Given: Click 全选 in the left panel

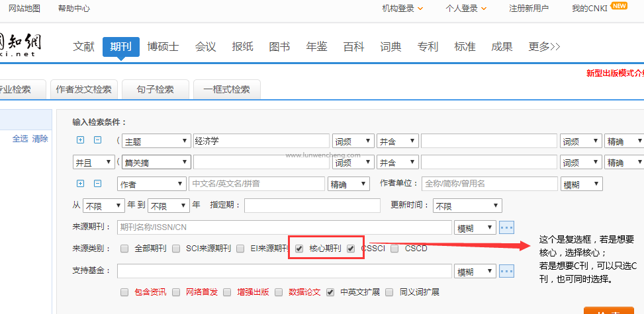Looking at the screenshot, I should (20, 139).
